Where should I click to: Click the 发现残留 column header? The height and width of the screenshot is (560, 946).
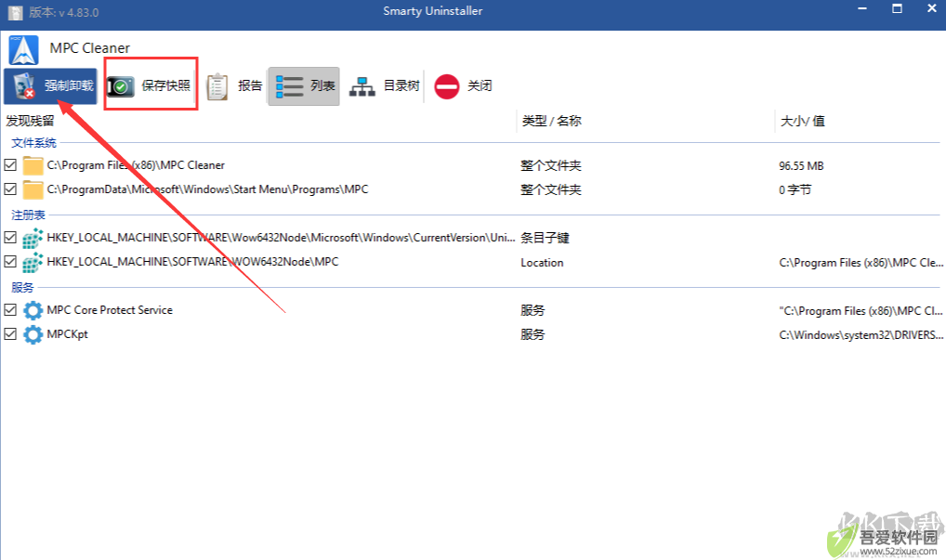pyautogui.click(x=30, y=121)
